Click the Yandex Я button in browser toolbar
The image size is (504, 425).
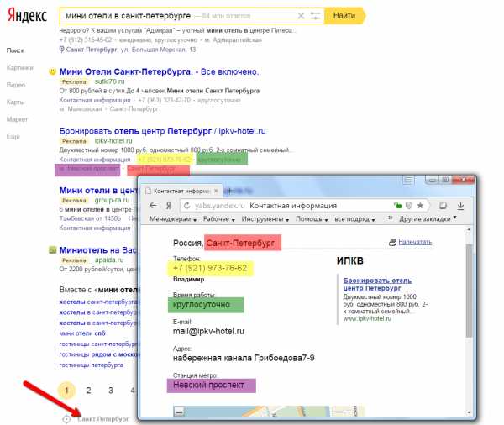(x=169, y=206)
